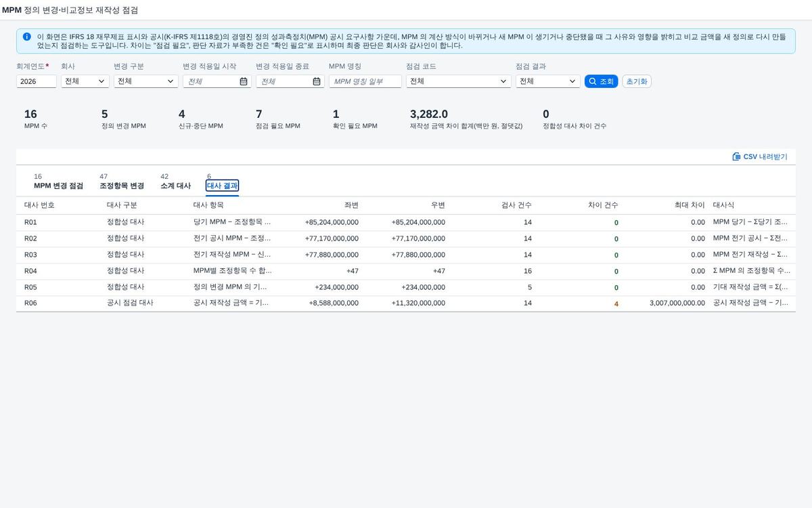Viewport: 812px width, 508px height.
Task: Click the info icon in the blue notice
Action: coord(27,37)
